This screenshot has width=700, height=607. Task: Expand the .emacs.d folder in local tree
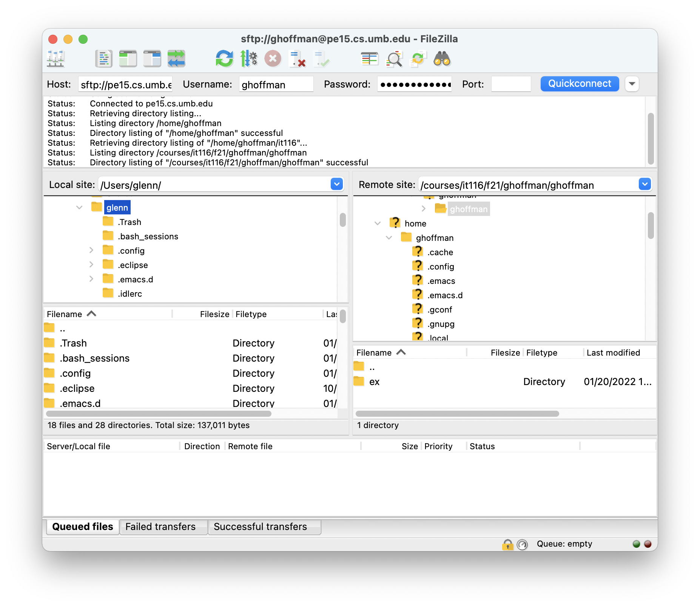click(91, 279)
